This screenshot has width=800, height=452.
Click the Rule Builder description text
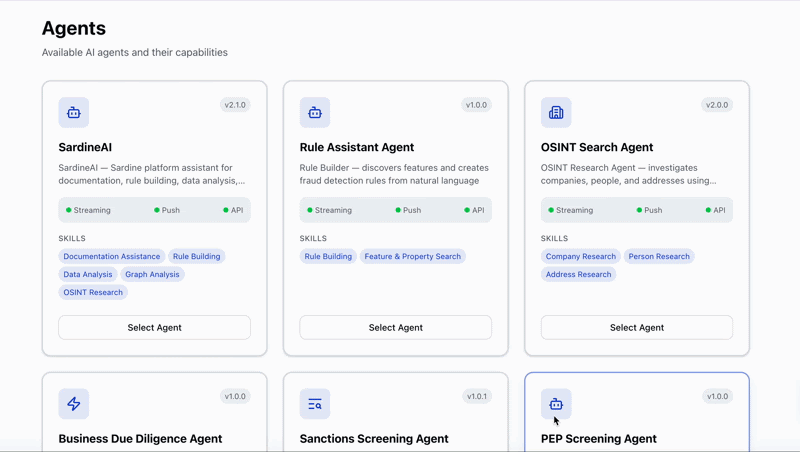pyautogui.click(x=394, y=174)
